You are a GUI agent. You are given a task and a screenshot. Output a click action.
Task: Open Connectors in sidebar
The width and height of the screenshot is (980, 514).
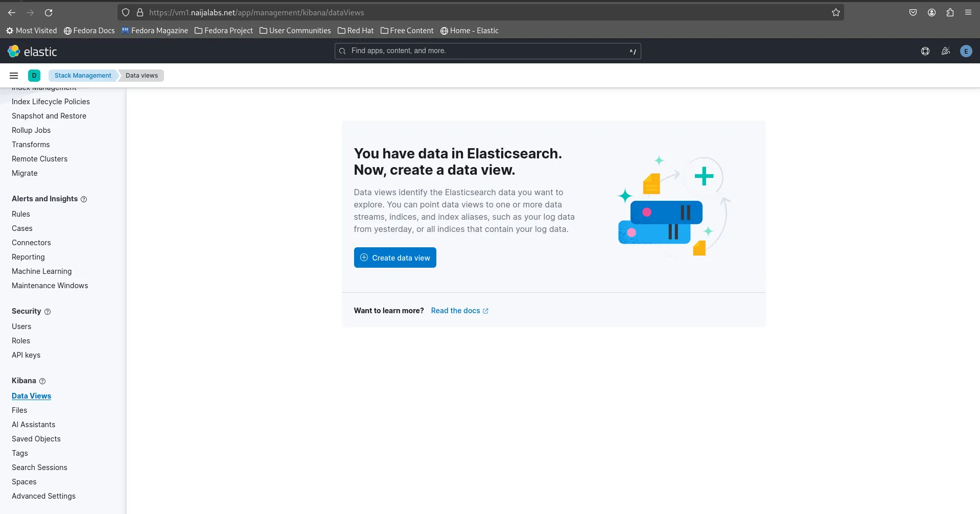click(31, 243)
